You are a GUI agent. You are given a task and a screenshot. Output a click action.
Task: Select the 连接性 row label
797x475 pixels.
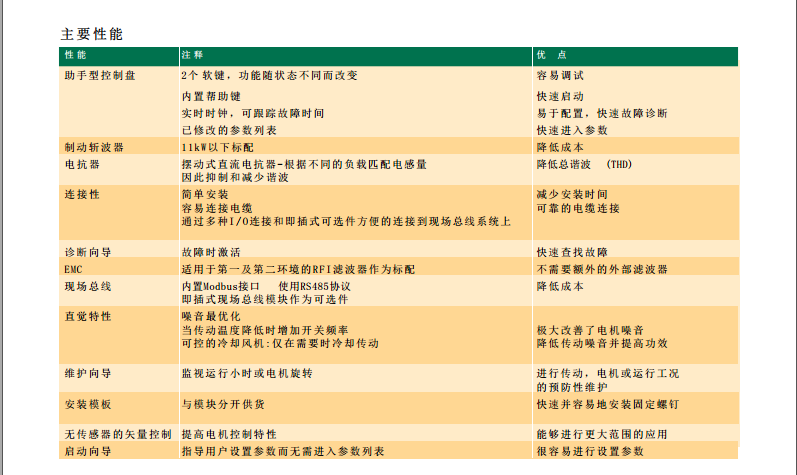tap(82, 193)
